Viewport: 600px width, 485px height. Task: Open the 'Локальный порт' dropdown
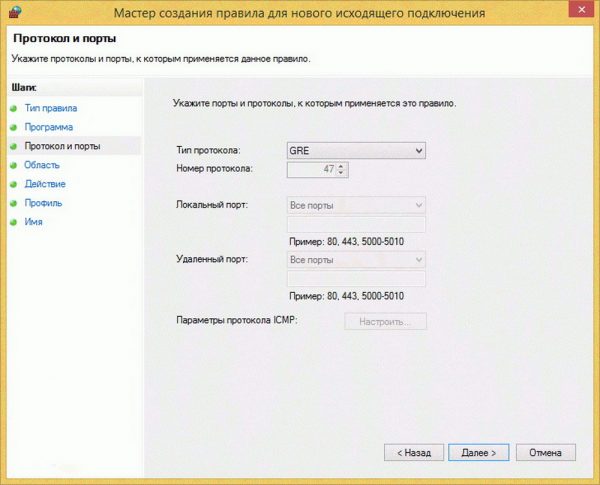[x=356, y=205]
